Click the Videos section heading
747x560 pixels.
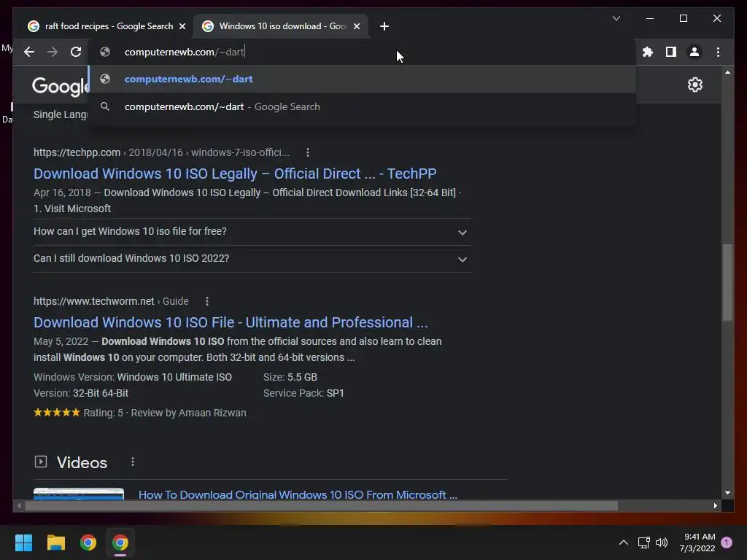pos(82,462)
